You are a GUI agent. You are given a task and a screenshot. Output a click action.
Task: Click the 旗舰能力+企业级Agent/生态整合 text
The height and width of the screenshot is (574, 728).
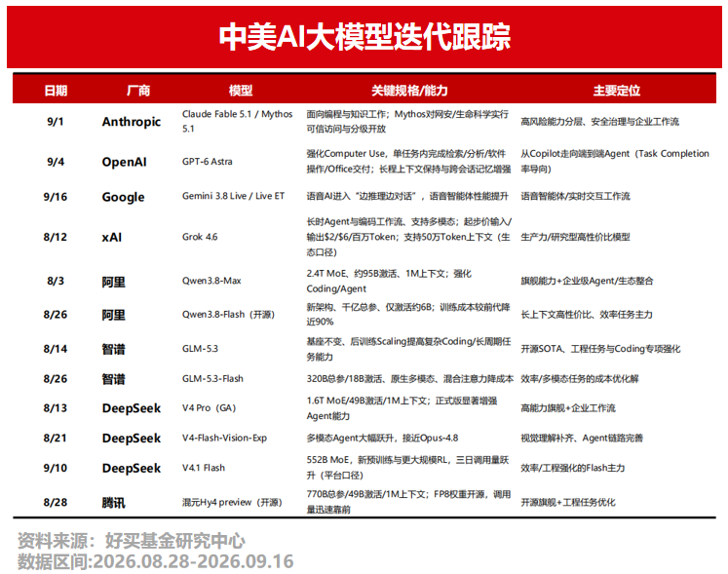(x=587, y=281)
